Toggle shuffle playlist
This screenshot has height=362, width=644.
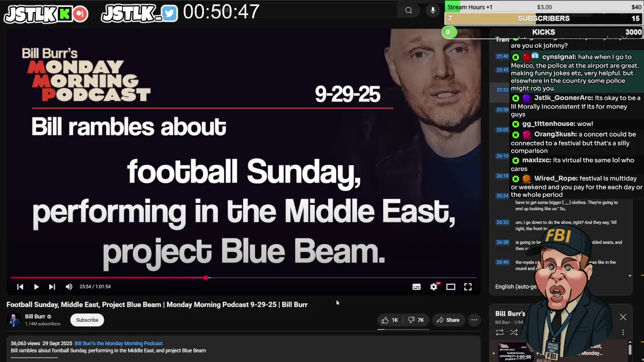514,332
